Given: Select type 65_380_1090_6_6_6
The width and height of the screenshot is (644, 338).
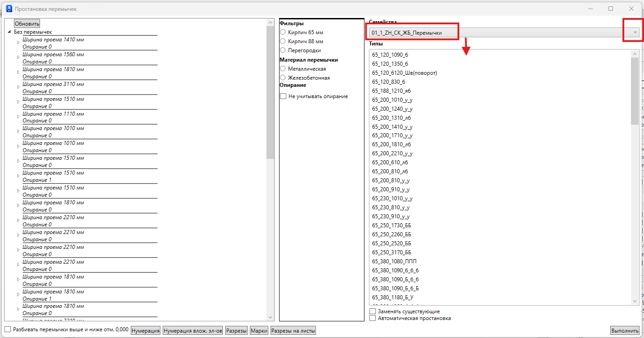Looking at the screenshot, I should (395, 270).
